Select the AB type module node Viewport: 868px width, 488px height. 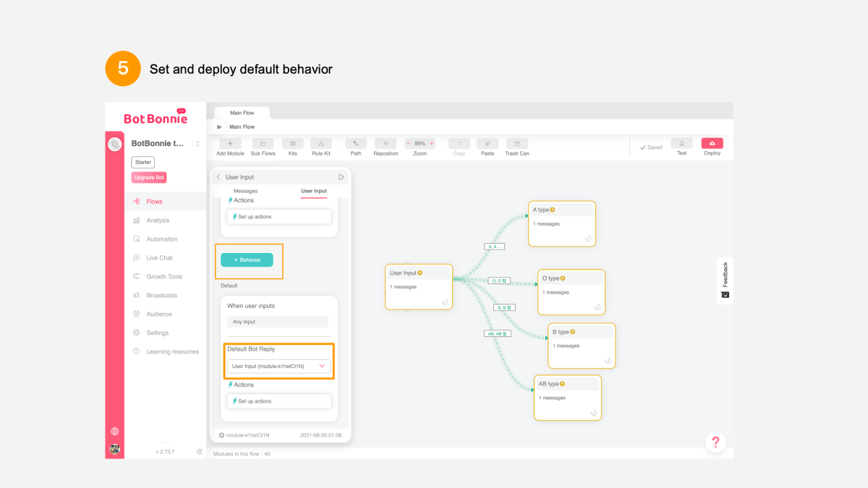(568, 398)
